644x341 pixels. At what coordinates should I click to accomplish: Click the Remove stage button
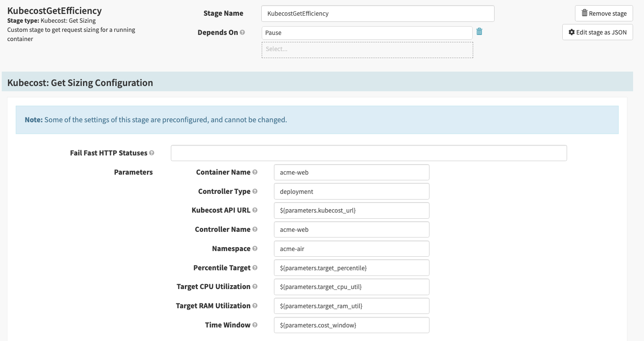pyautogui.click(x=604, y=14)
